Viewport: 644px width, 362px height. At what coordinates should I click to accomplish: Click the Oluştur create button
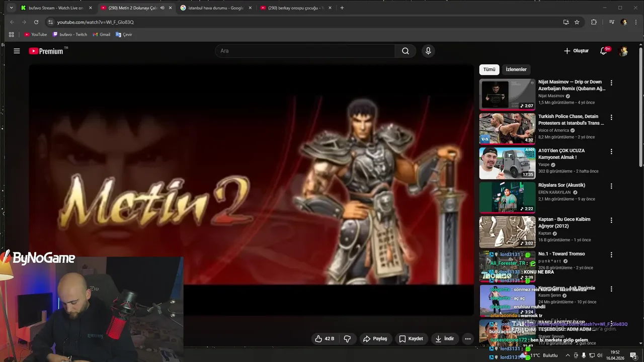(576, 51)
